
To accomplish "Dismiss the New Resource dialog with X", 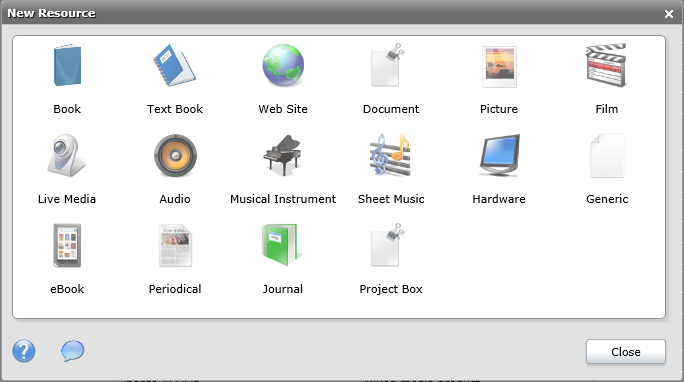I will pyautogui.click(x=669, y=14).
